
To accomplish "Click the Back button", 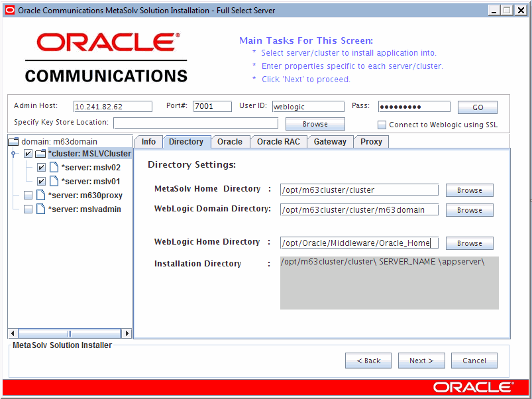I will pyautogui.click(x=368, y=361).
